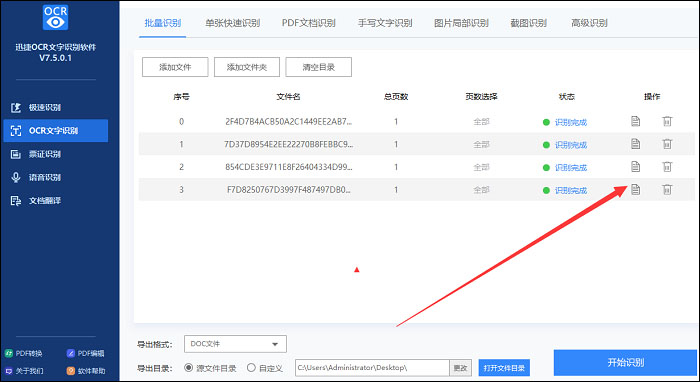Click the 识别完成 status for row 1
Image resolution: width=700 pixels, height=382 pixels.
pos(571,145)
